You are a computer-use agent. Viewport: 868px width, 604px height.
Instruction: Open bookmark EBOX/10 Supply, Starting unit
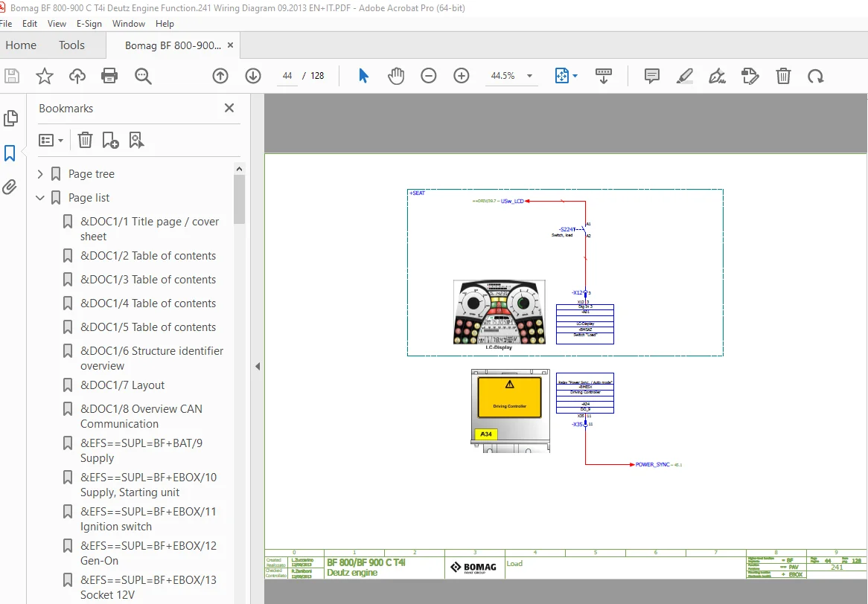(148, 484)
